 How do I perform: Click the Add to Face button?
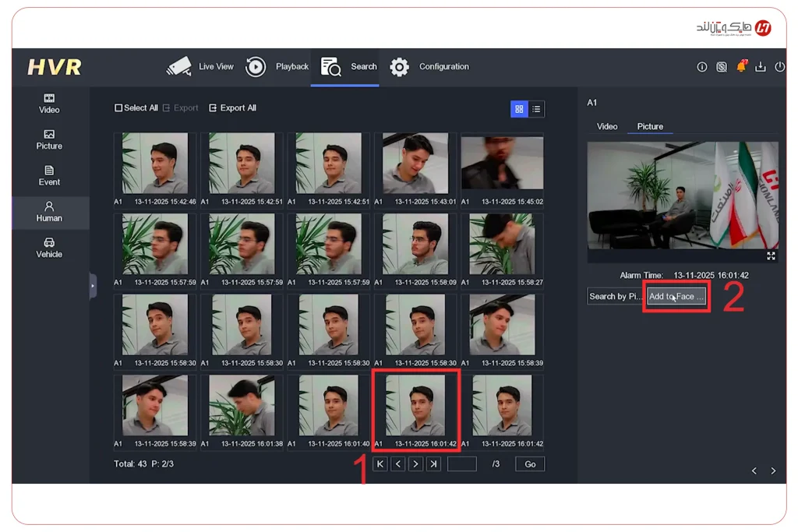tap(676, 296)
